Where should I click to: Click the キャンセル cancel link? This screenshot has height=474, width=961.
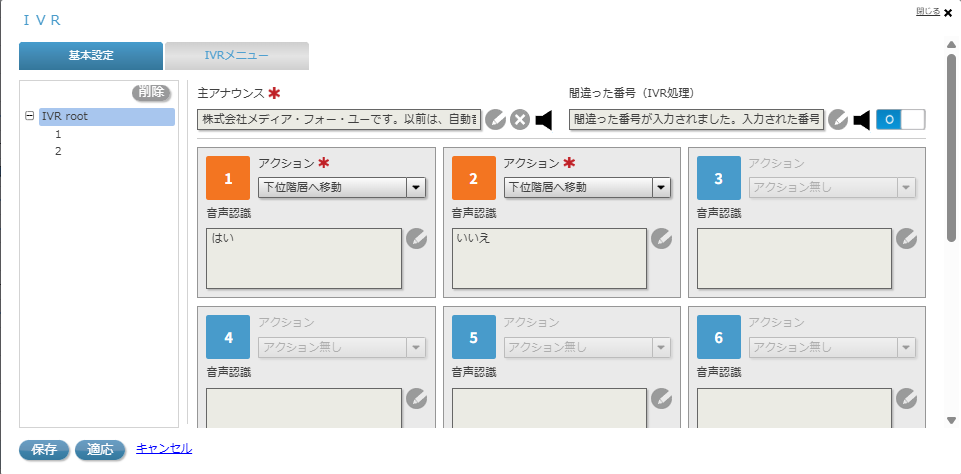pyautogui.click(x=164, y=449)
